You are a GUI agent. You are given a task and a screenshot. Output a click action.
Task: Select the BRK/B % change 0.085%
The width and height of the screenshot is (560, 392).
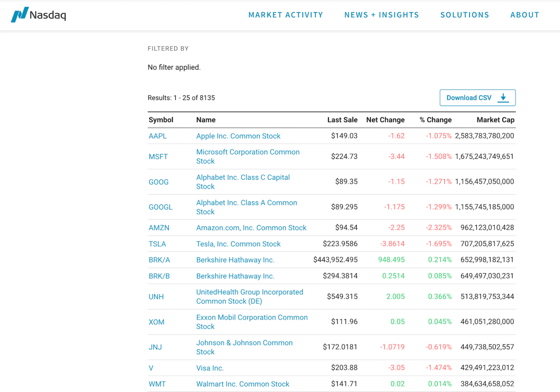pyautogui.click(x=440, y=276)
